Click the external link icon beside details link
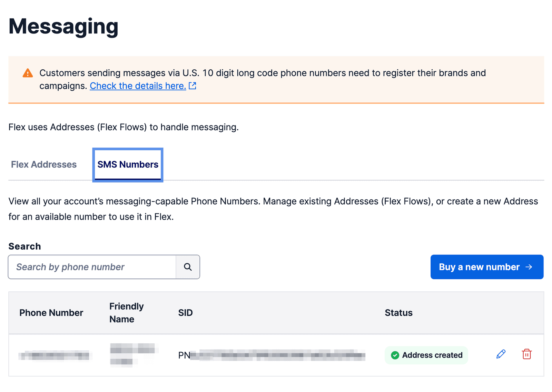Viewport: 552px width, 392px height. [193, 86]
